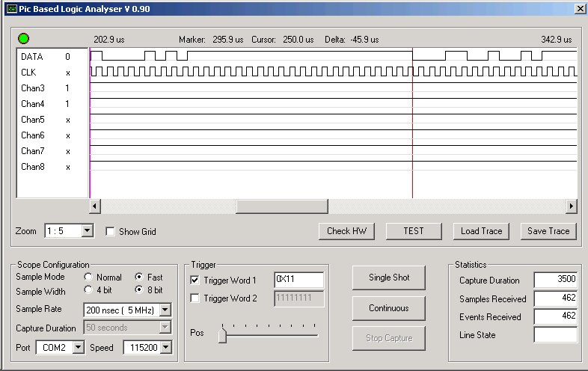This screenshot has width=588, height=371.
Task: Enable Trigger Word 2 checkbox
Action: click(195, 298)
